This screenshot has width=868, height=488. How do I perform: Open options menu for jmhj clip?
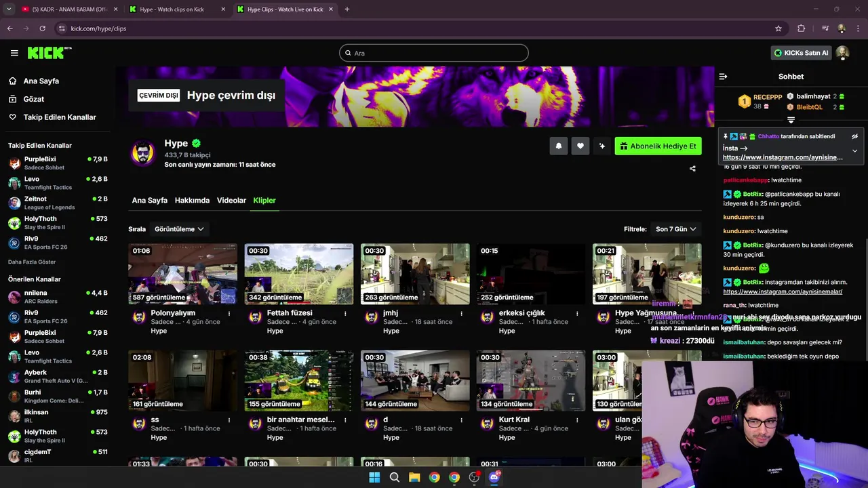point(462,313)
